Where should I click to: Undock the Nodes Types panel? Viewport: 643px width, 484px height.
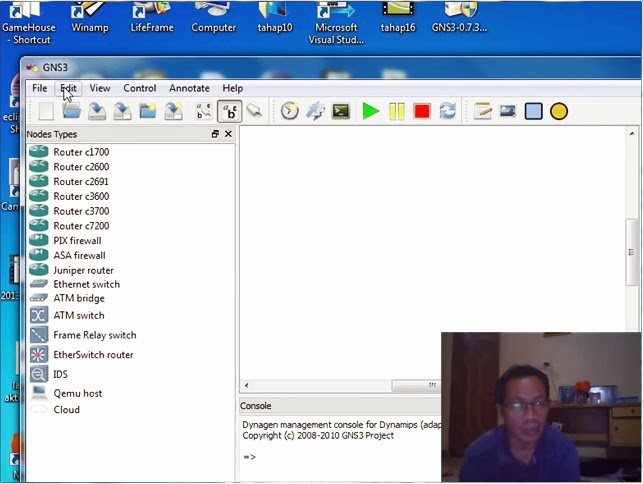click(215, 134)
